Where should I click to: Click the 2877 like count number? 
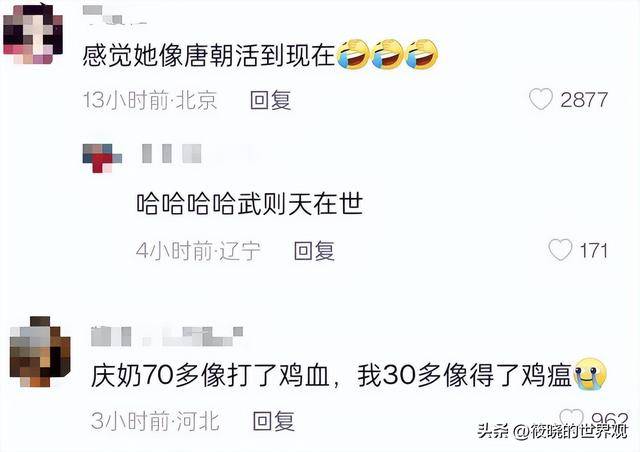point(584,100)
